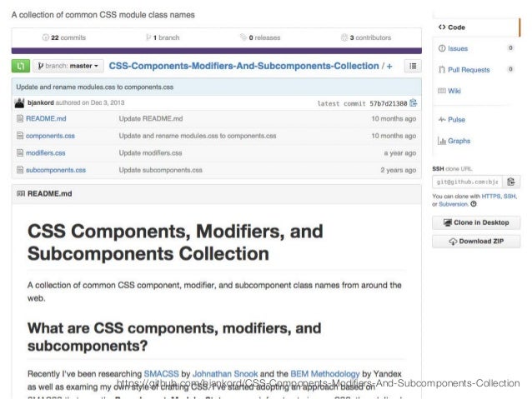Screen dimensions: 532x399
Task: Click the green compare and review button
Action: point(20,66)
